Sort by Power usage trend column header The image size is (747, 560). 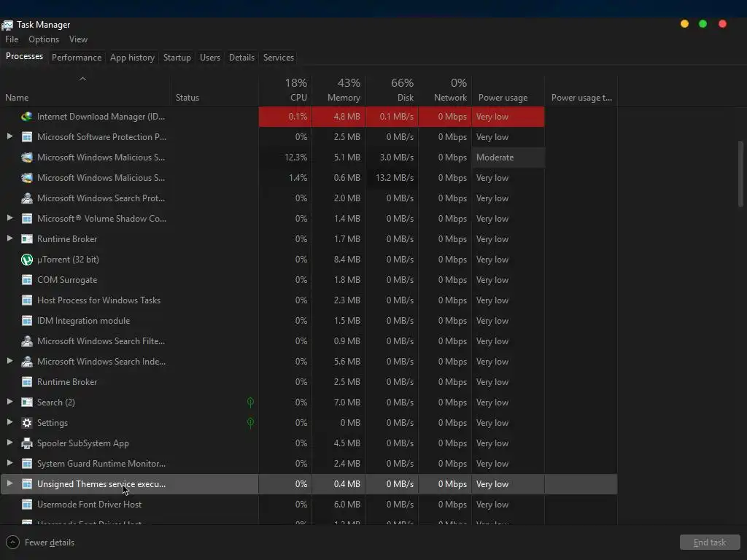581,90
